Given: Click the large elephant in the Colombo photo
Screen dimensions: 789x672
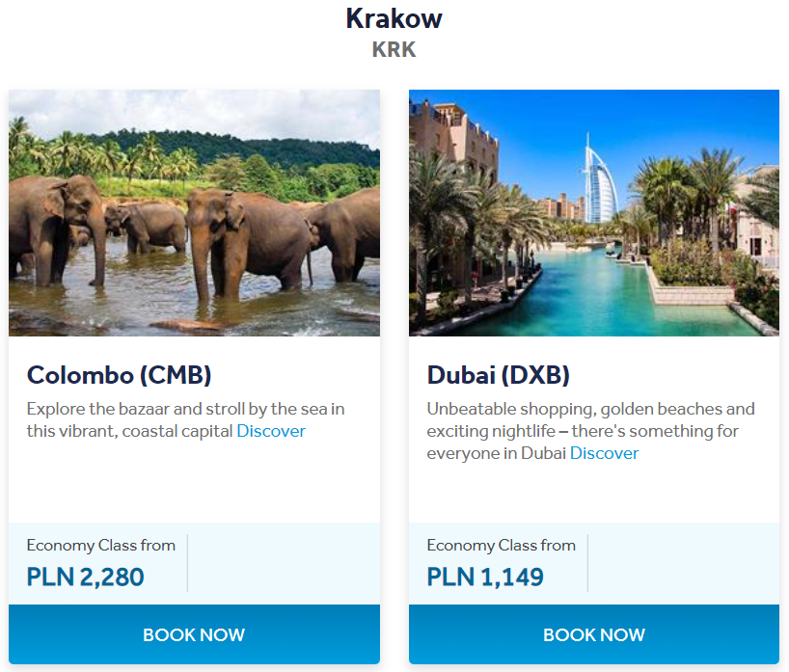Looking at the screenshot, I should coord(249,244).
